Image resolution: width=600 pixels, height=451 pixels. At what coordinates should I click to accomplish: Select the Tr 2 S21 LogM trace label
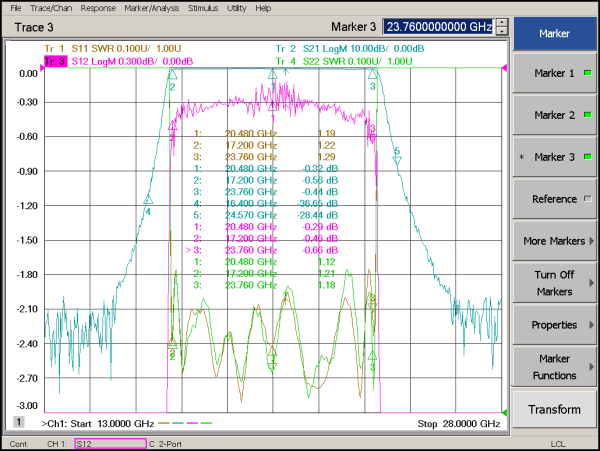point(350,49)
